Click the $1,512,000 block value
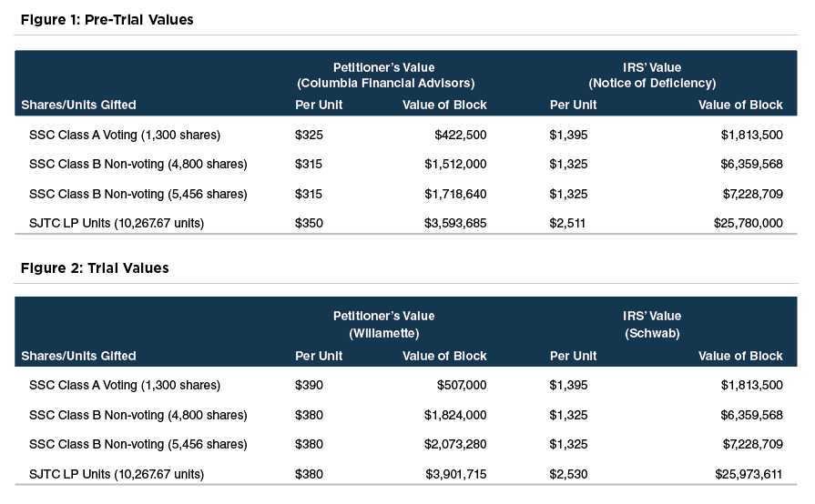815x504 pixels. (x=455, y=165)
